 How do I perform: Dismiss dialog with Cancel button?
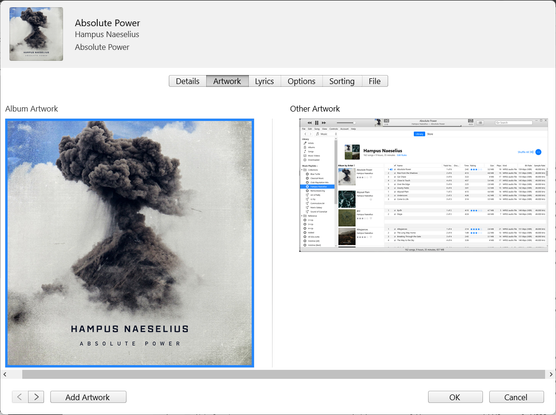[x=516, y=397]
